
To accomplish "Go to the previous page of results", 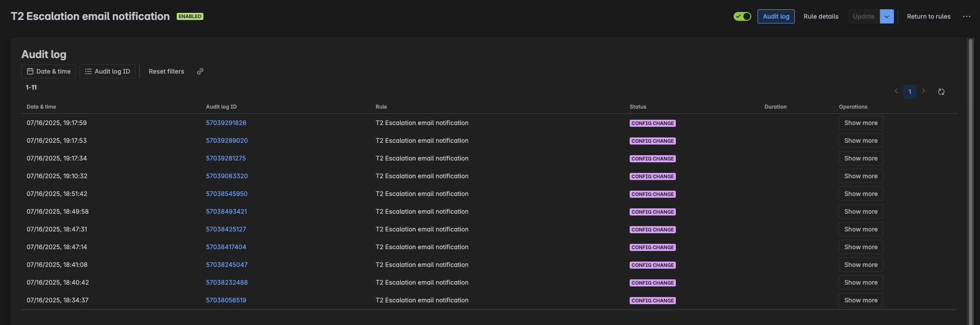I will (x=896, y=91).
